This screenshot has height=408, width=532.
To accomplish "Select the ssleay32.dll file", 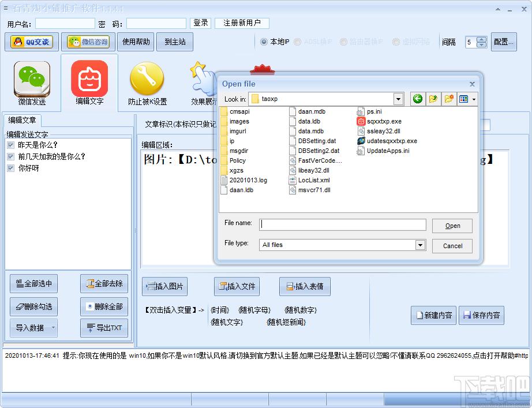I will pos(379,132).
